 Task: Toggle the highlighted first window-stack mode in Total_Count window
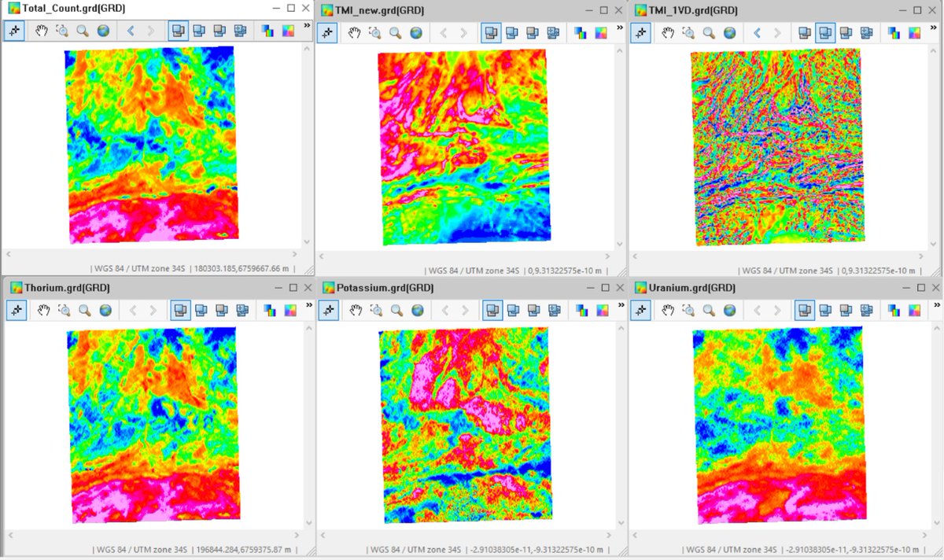(x=179, y=31)
